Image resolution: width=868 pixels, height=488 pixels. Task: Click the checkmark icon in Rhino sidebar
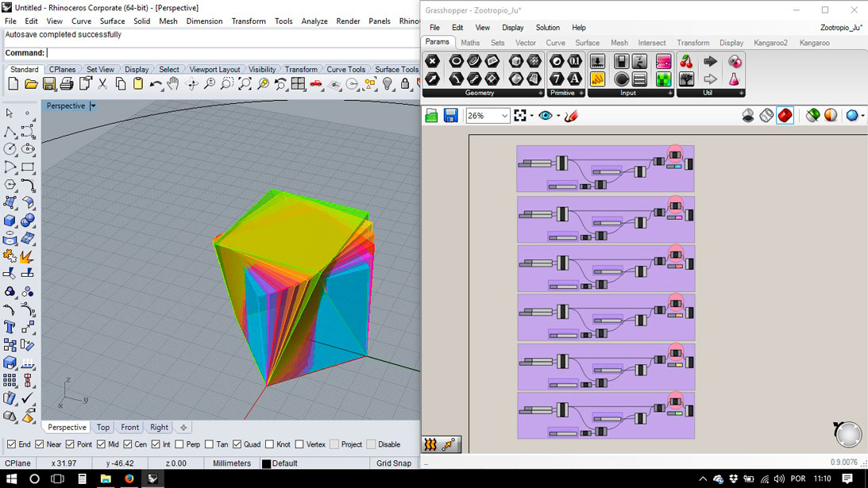click(x=28, y=398)
